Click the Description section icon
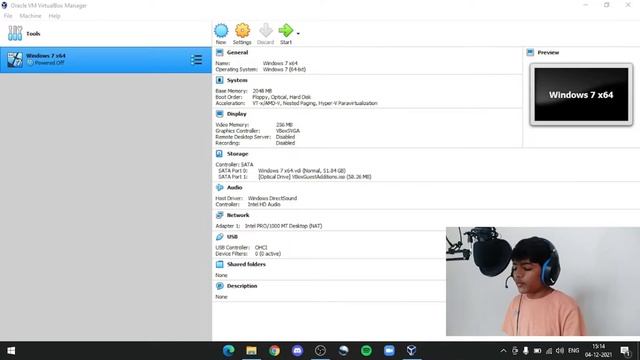 [x=220, y=286]
